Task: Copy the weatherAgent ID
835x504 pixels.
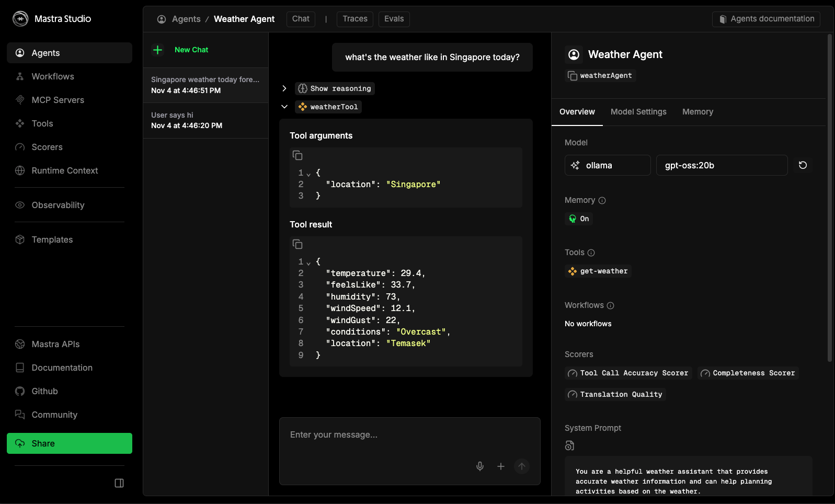Action: (x=573, y=76)
